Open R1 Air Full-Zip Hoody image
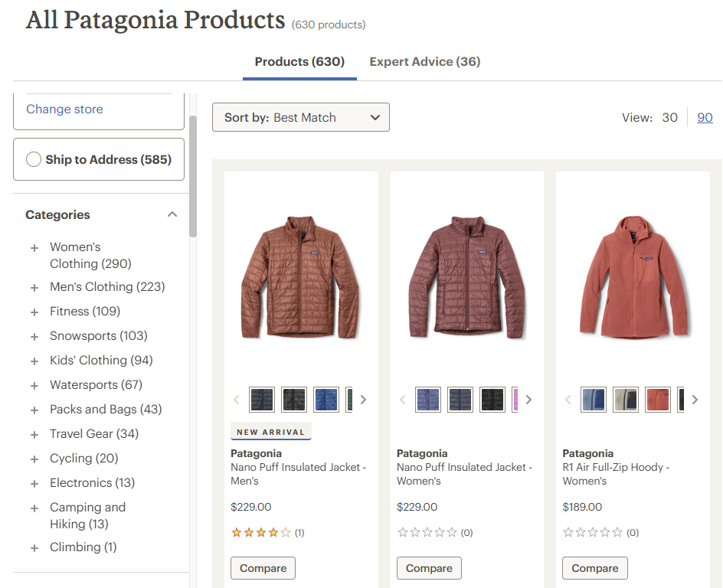Screen dimensions: 723x588 [634, 277]
